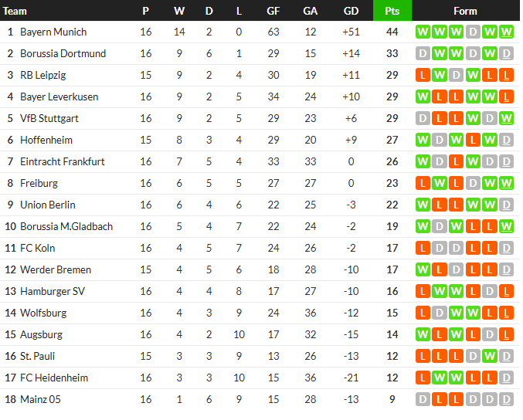523x420 pixels.
Task: Click the GF column header
Action: [x=273, y=11]
